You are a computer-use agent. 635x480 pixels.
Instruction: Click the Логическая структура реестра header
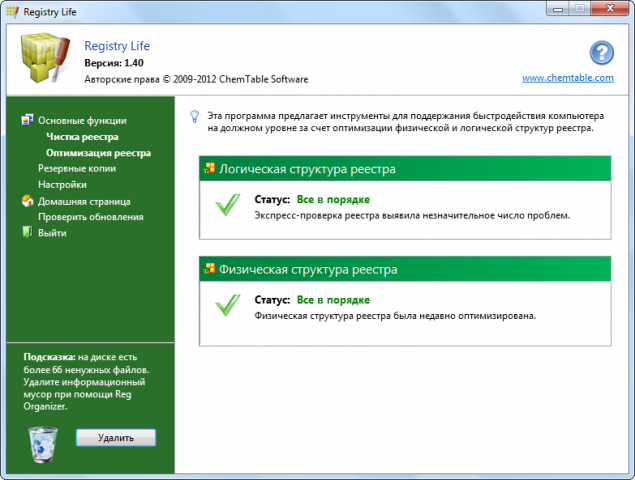[405, 169]
